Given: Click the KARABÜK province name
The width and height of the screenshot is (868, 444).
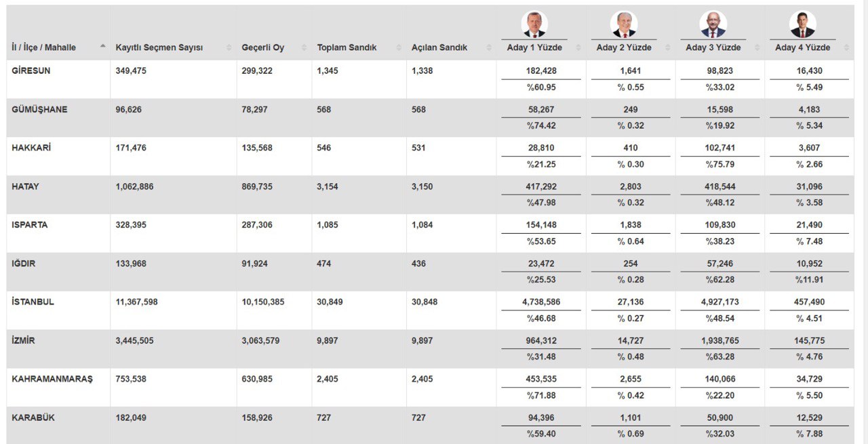Looking at the screenshot, I should 33,418.
